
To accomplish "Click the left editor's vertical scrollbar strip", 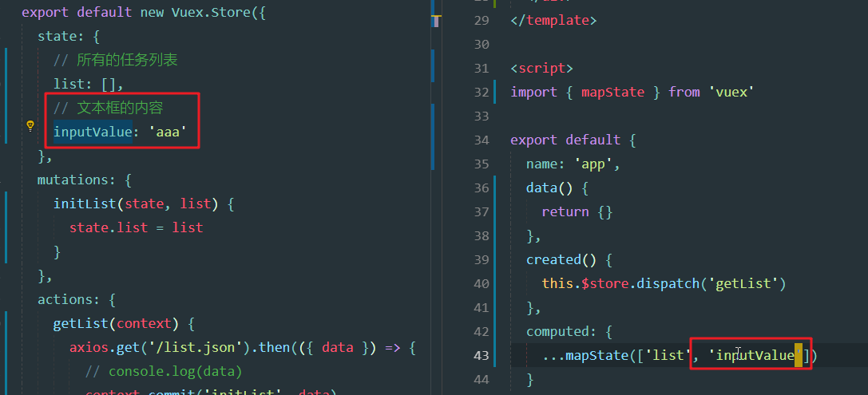I will 432,80.
